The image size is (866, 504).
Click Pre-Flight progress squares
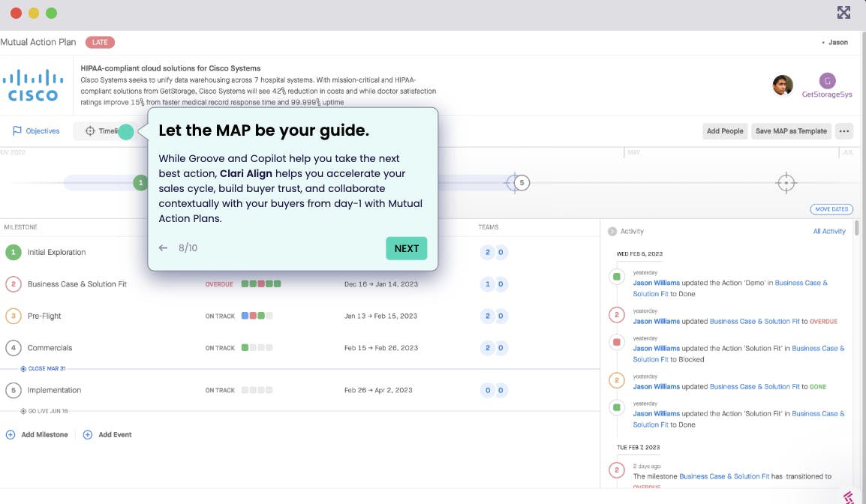coord(257,316)
